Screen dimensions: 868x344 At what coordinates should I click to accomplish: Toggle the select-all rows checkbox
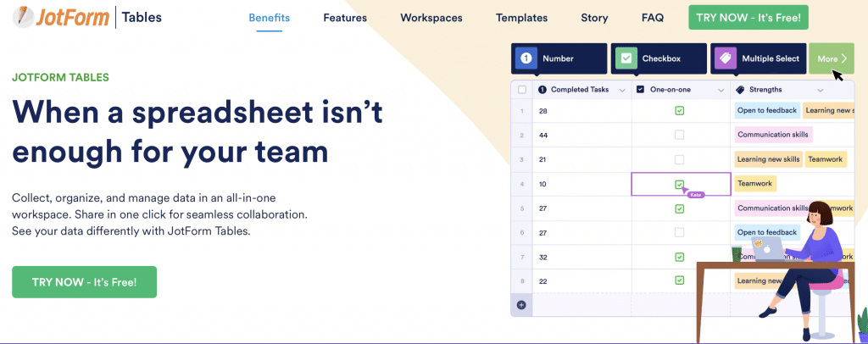(x=522, y=90)
